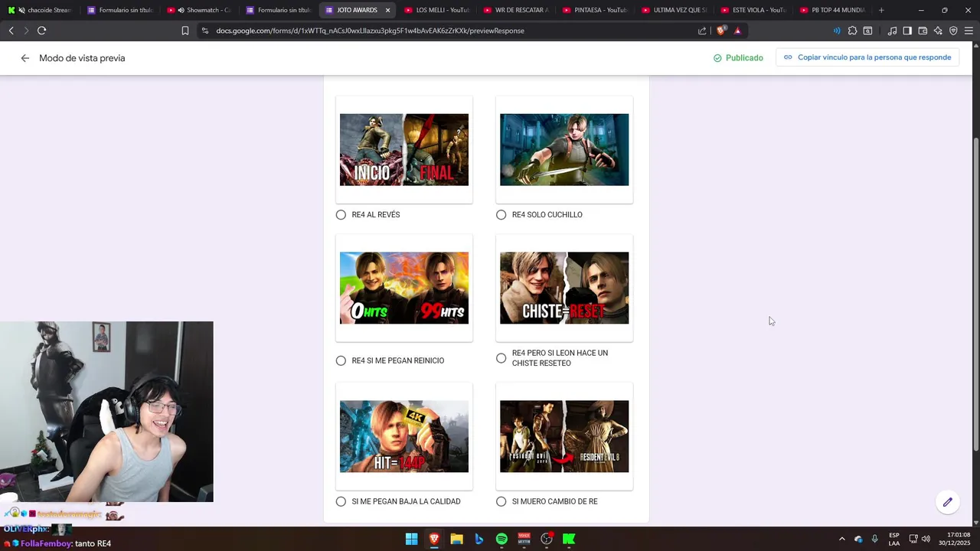Click the 0 HITS 99 HITS thumbnail
Screen dimensions: 980x551
point(404,288)
